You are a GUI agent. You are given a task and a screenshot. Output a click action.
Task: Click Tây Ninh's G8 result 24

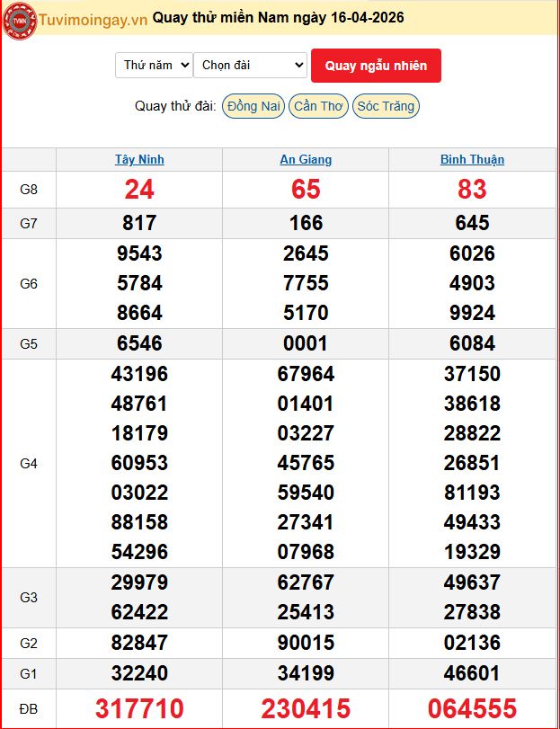point(139,190)
